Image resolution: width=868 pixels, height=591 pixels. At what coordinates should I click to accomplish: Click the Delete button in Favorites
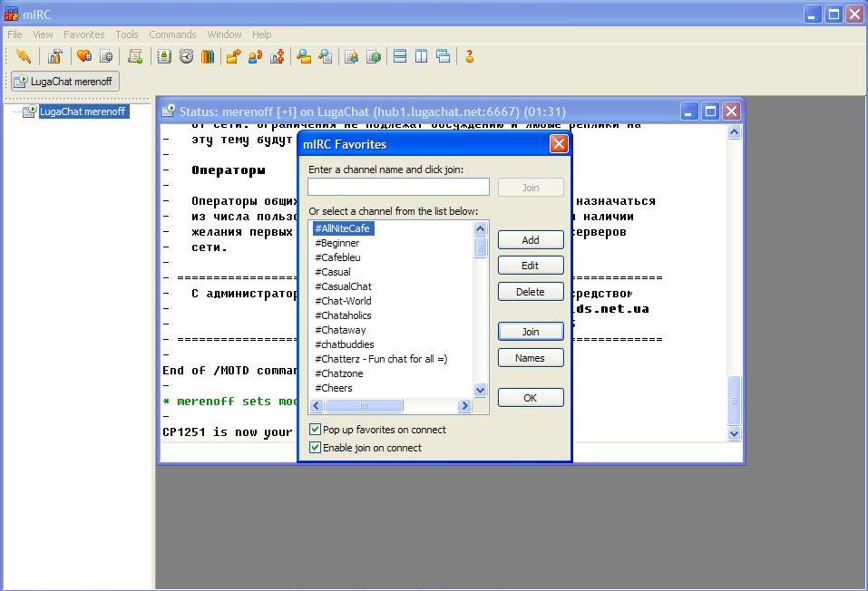pyautogui.click(x=531, y=292)
